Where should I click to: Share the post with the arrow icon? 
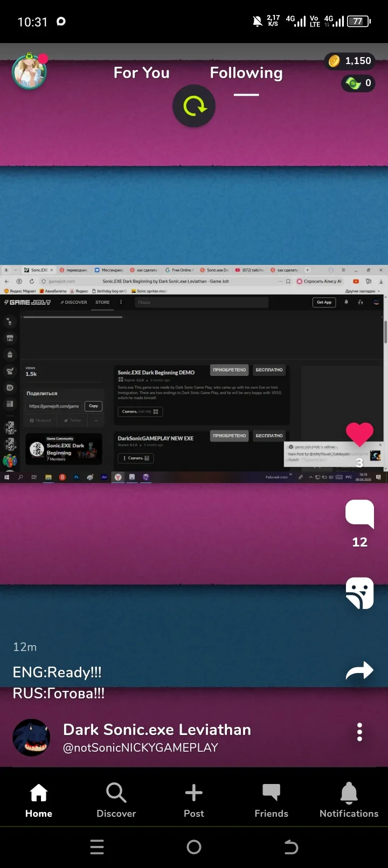tap(359, 670)
